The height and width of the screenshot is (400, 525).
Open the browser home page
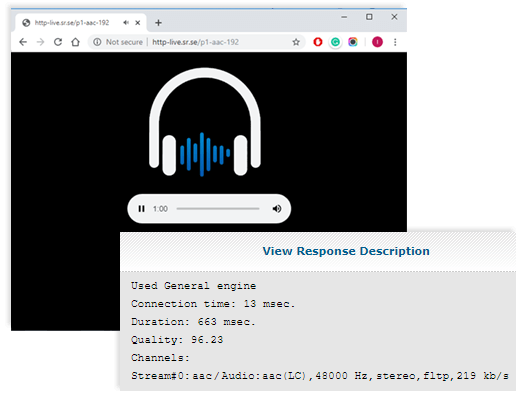point(76,42)
